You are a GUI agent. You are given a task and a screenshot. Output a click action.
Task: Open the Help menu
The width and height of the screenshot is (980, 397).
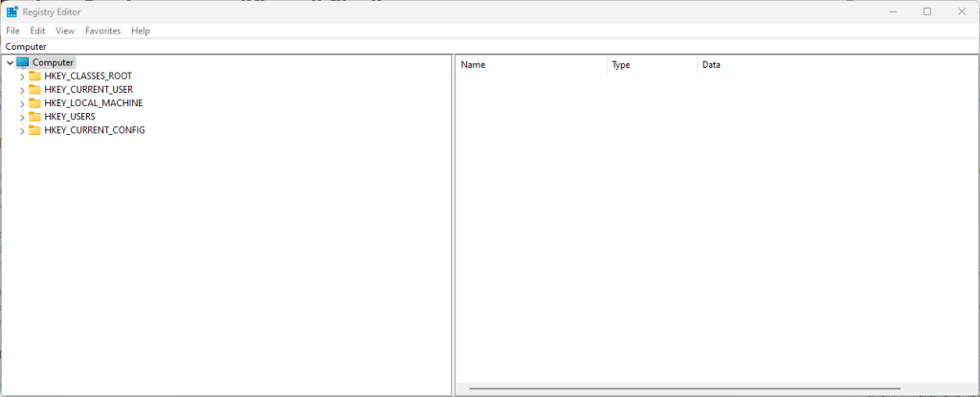pyautogui.click(x=141, y=31)
